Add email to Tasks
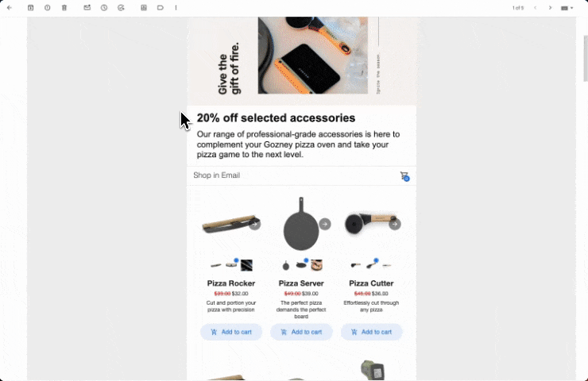 (121, 7)
